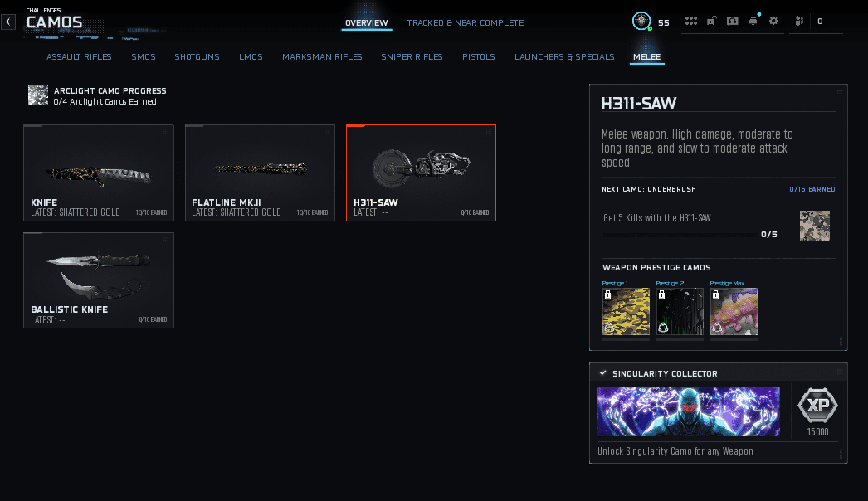Toggle the Singularity Collector tracking checkmark
This screenshot has height=501, width=868.
602,373
